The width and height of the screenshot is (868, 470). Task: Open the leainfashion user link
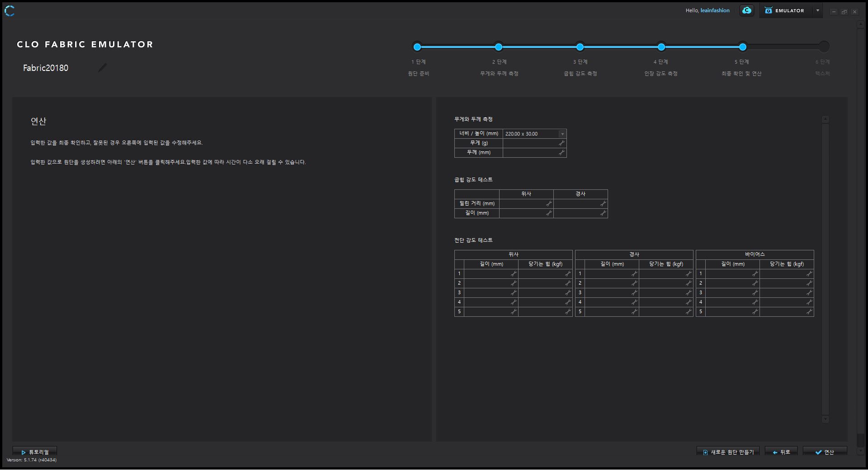tap(715, 10)
